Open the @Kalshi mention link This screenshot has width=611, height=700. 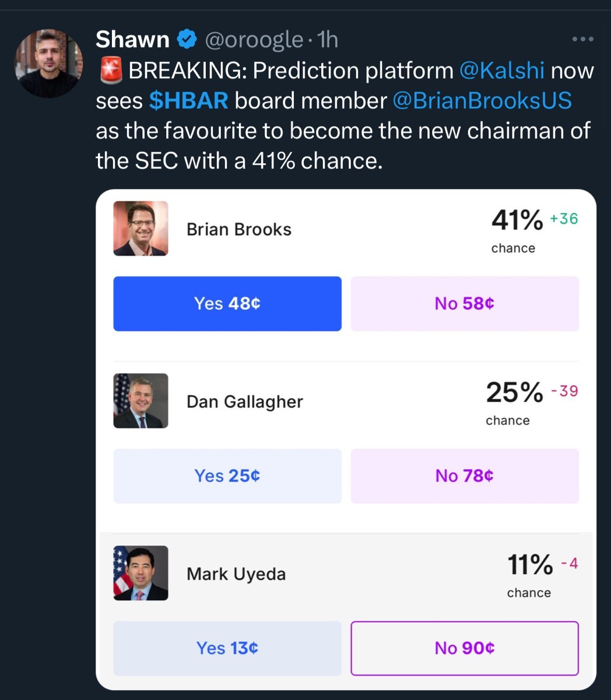[x=502, y=71]
